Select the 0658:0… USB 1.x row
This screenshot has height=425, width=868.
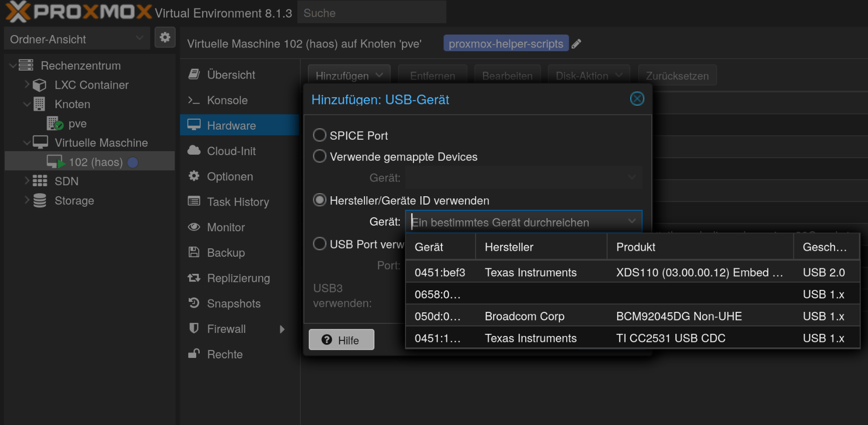(632, 294)
